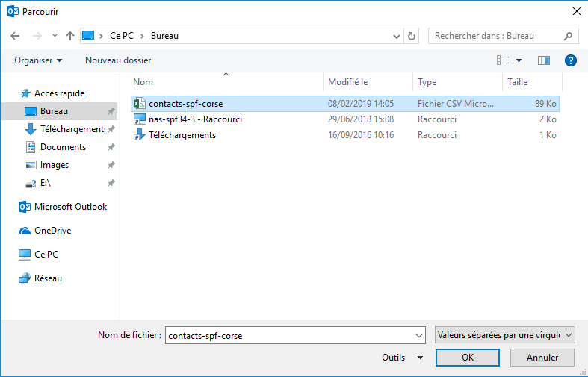Click the back navigation arrow
The image size is (588, 377).
click(16, 36)
